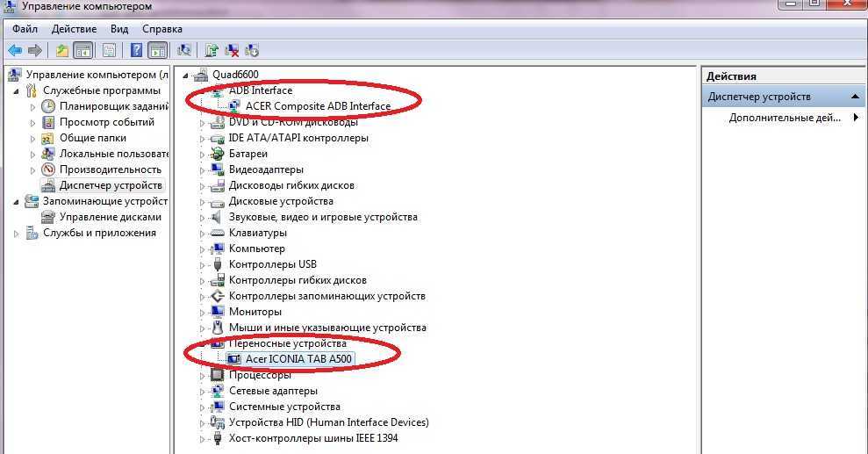Select Общие папки in the left tree

click(x=92, y=138)
